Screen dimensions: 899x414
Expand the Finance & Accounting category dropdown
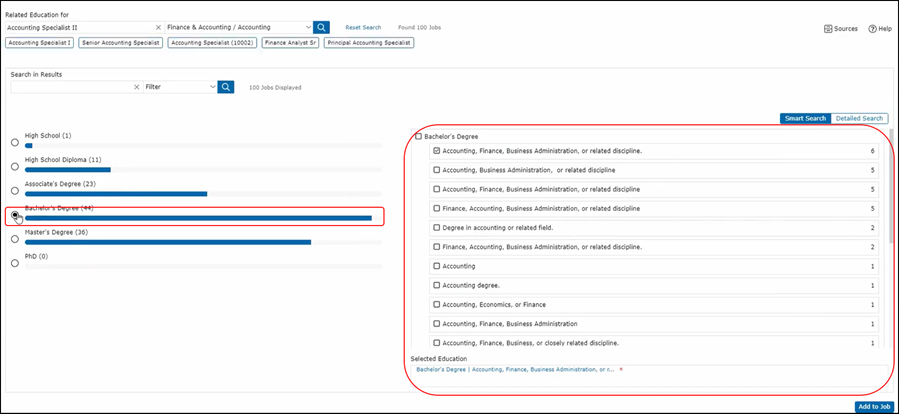(x=307, y=28)
